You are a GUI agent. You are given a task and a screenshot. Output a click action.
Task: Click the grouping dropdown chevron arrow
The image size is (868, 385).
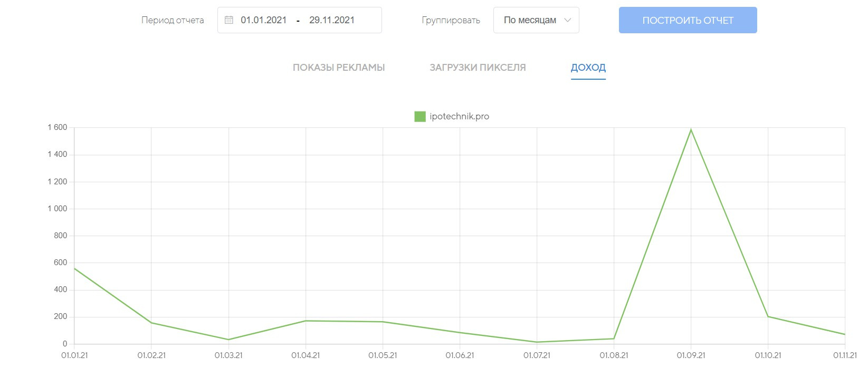(568, 20)
